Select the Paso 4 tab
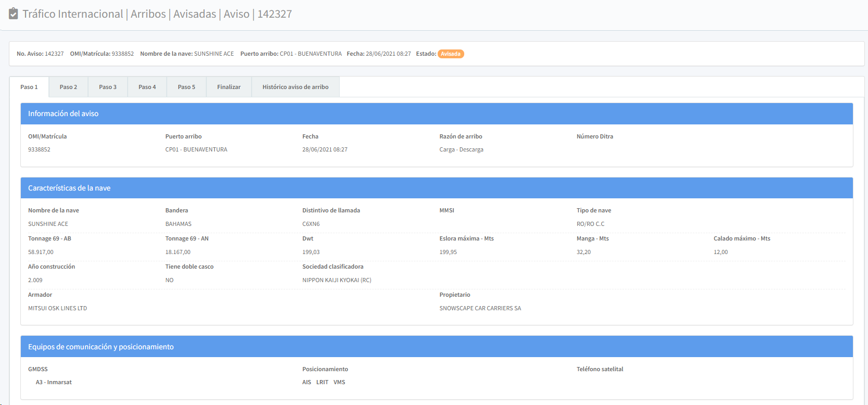This screenshot has width=868, height=405. (x=147, y=87)
